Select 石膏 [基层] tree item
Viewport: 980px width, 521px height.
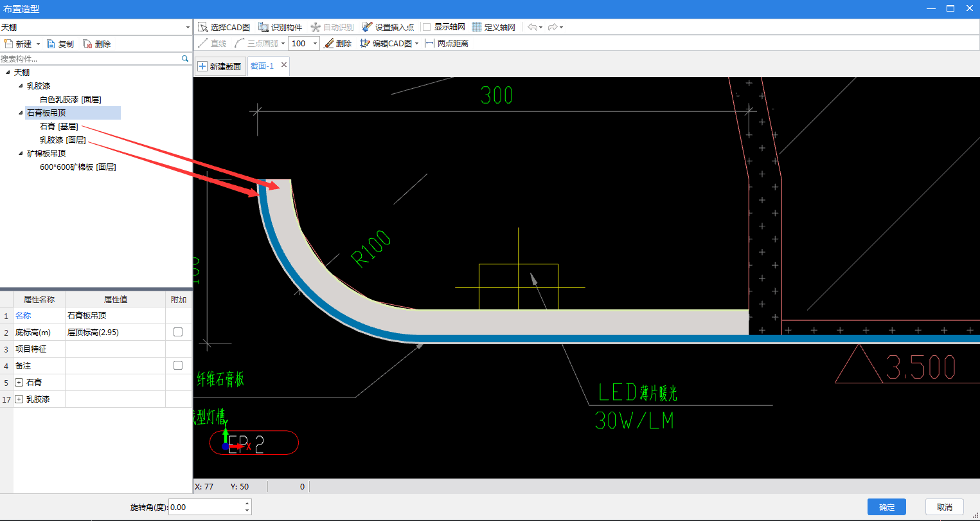[58, 126]
